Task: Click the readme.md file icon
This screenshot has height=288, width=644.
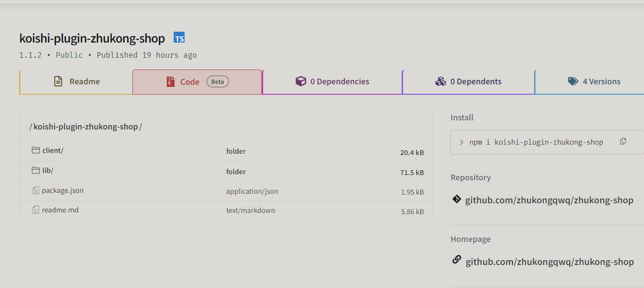Action: [x=36, y=210]
